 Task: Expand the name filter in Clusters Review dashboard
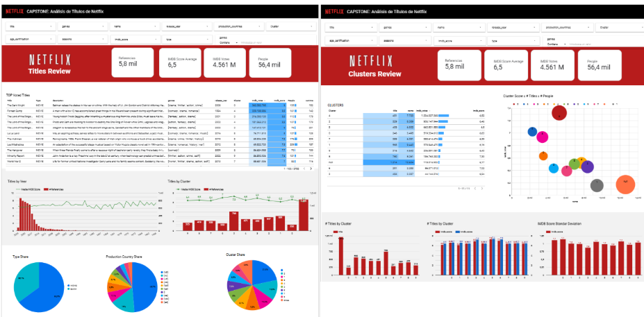(x=459, y=28)
